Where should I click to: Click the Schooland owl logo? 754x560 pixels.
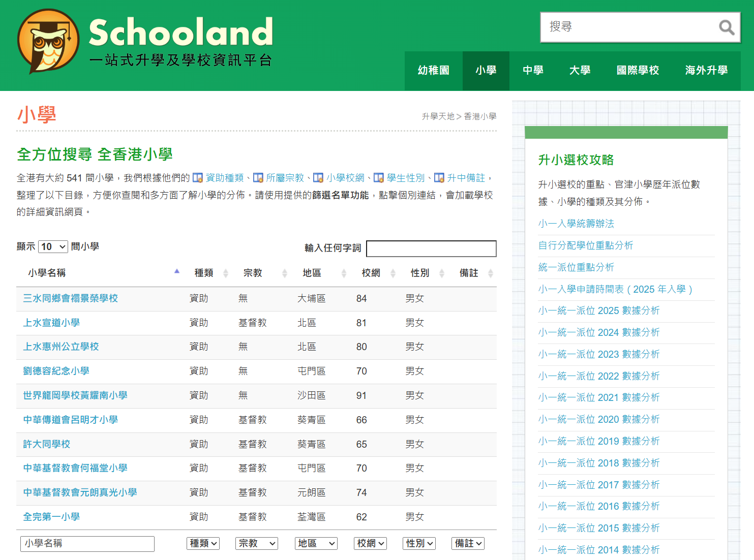(x=48, y=41)
